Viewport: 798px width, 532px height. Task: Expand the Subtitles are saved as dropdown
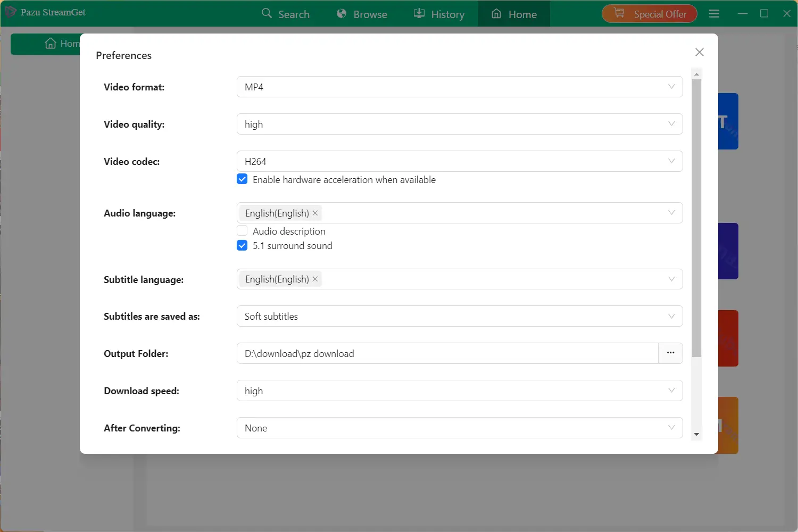click(460, 316)
